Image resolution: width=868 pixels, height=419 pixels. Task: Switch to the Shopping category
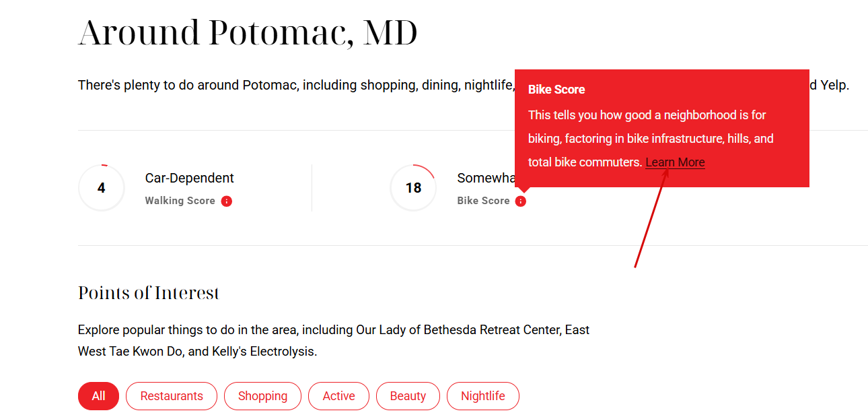pos(262,396)
